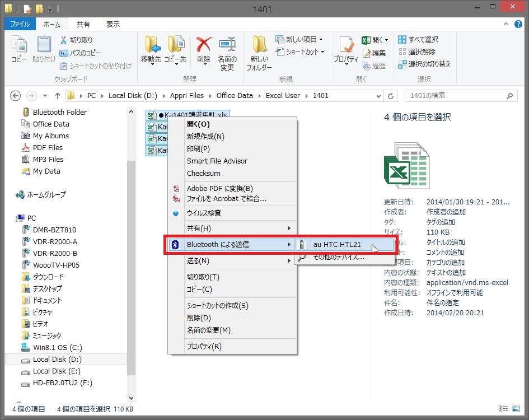This screenshot has width=529, height=420.
Task: Switch to details view icon in status bar
Action: click(x=503, y=409)
